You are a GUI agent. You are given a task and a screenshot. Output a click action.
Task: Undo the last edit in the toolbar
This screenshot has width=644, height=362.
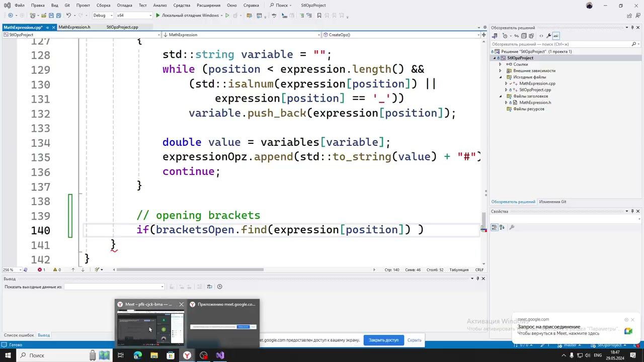point(69,16)
